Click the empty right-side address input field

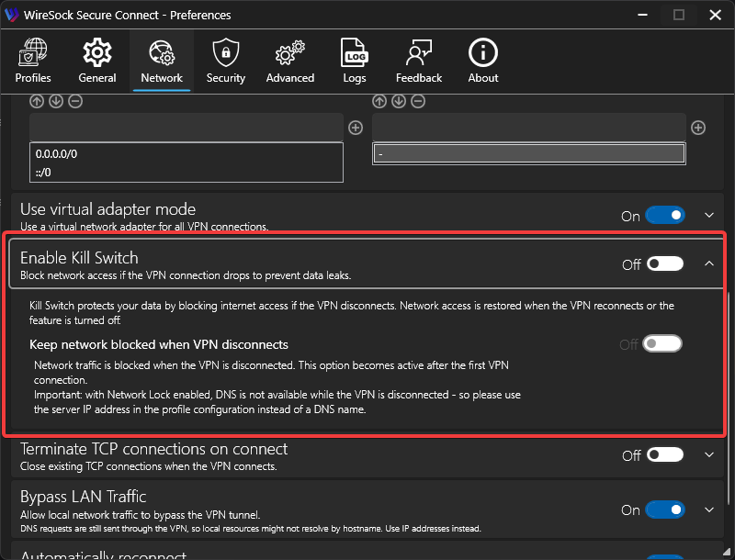tap(528, 128)
